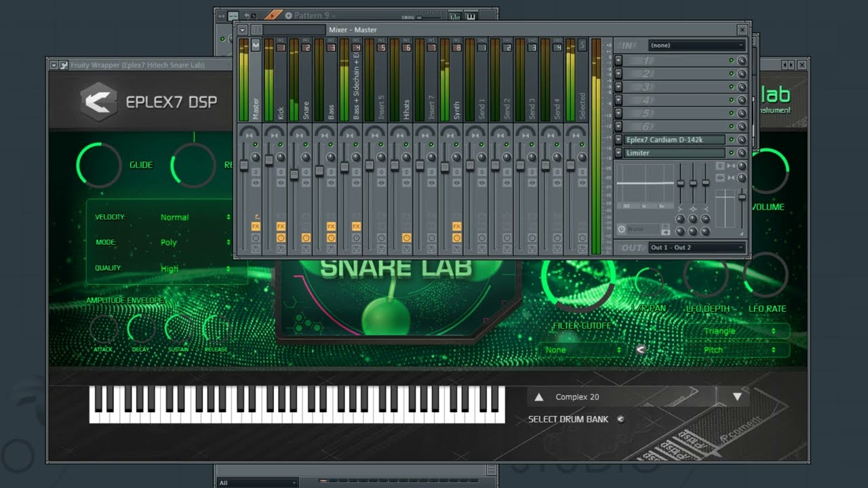
Task: Open the Eplex7 Cardiam D-142k plugin
Action: (674, 140)
